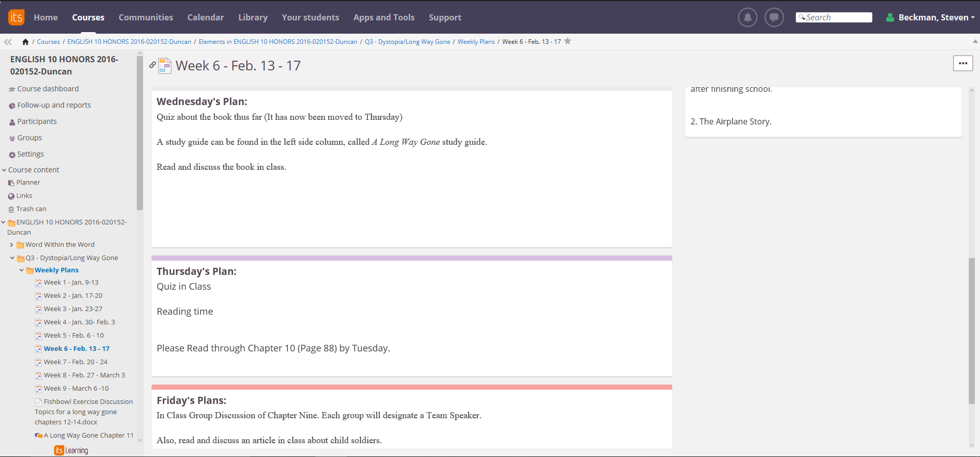The height and width of the screenshot is (457, 980).
Task: Click the Weekly Plans breadcrumb link
Action: [476, 42]
